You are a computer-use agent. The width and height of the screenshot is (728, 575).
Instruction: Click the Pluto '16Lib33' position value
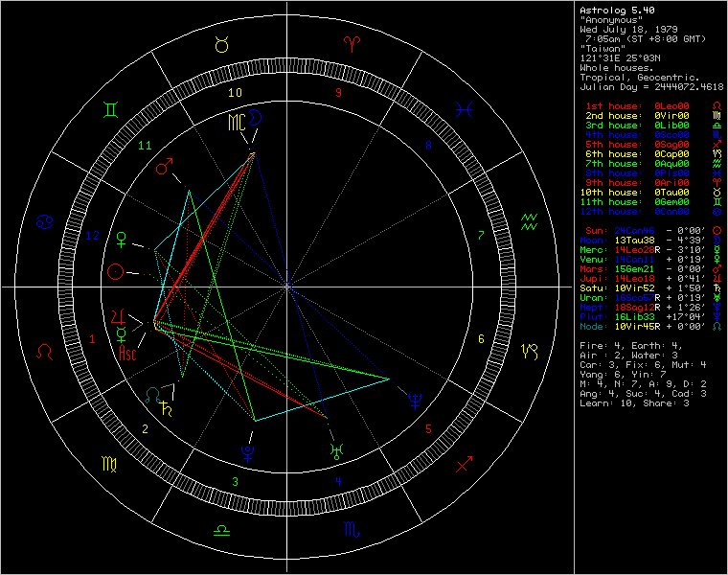click(635, 317)
